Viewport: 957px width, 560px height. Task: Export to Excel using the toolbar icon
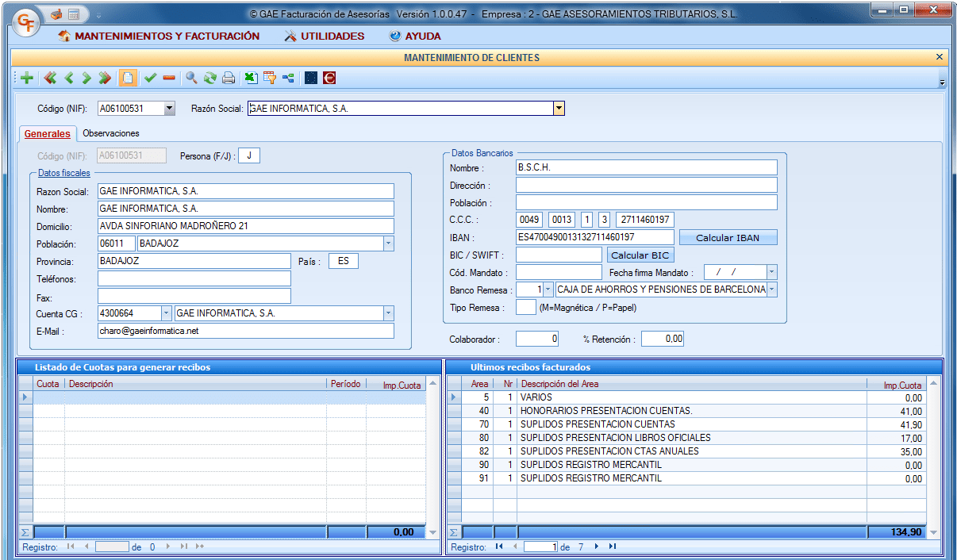click(x=250, y=78)
